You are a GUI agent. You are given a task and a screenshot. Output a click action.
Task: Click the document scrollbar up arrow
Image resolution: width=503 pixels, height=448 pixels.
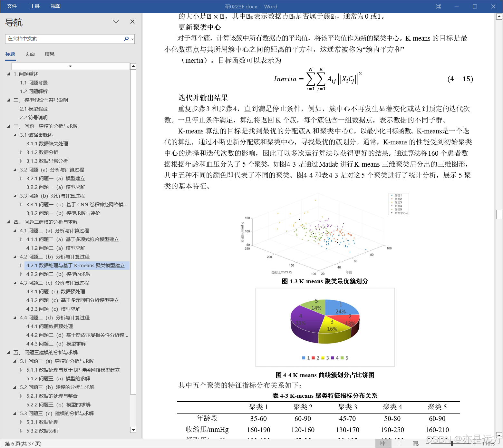(x=499, y=16)
